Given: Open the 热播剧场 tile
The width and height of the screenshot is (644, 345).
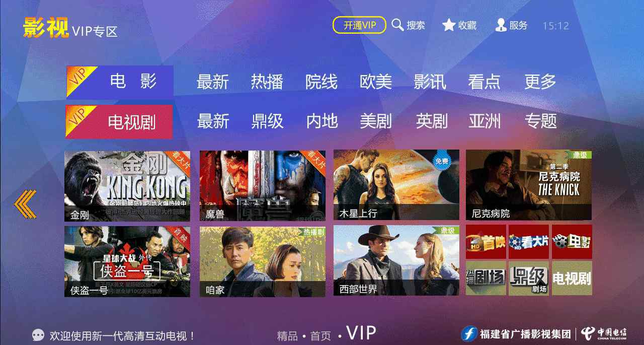Looking at the screenshot, I should pos(486,278).
